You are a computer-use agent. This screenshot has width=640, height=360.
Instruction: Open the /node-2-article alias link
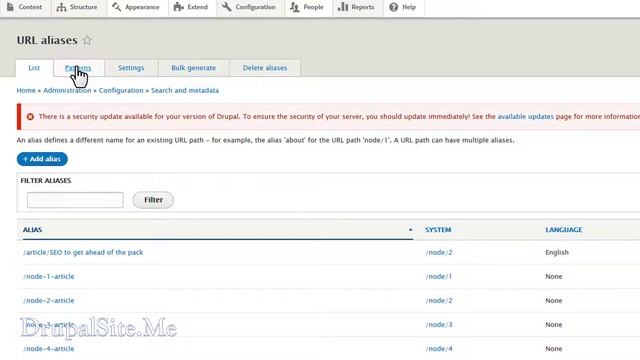coord(49,300)
